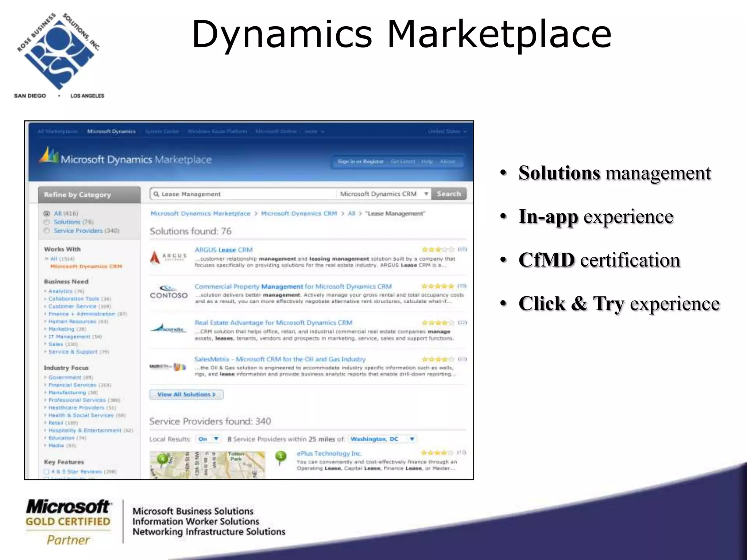Choose the Service Providers (340) radio button
Screen dimensions: 747x560
coord(47,231)
